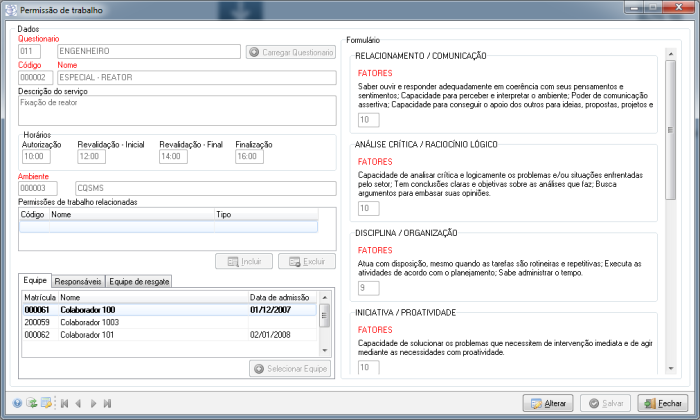Click the Carregar Questionario button
The width and height of the screenshot is (700, 420).
(x=291, y=51)
